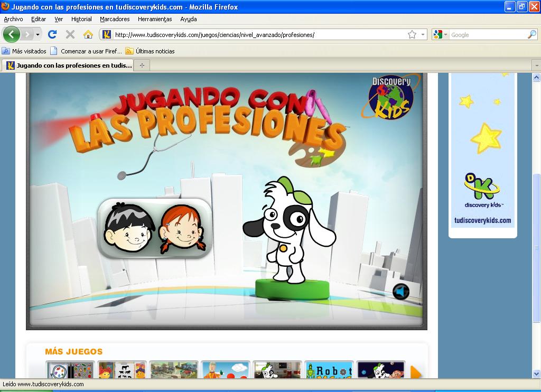Click the first game thumbnail under Más Juegos
This screenshot has height=392, width=541.
[70, 370]
